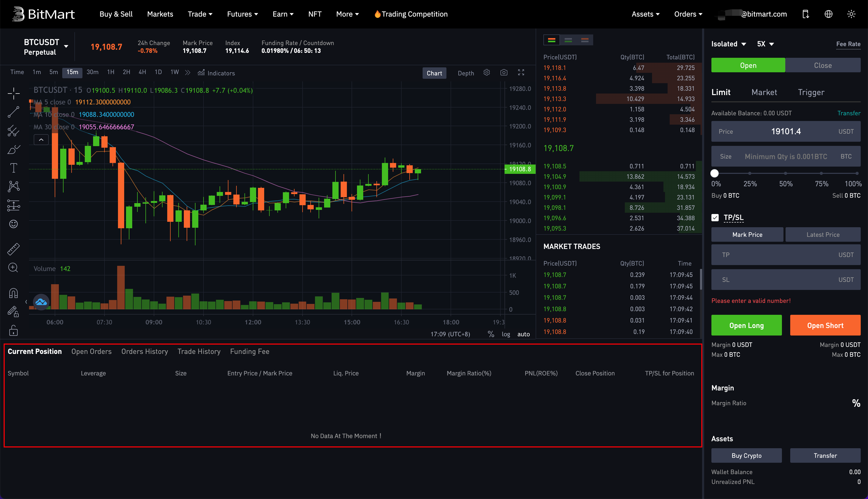Expand the Earn menu
The height and width of the screenshot is (499, 868).
[283, 14]
